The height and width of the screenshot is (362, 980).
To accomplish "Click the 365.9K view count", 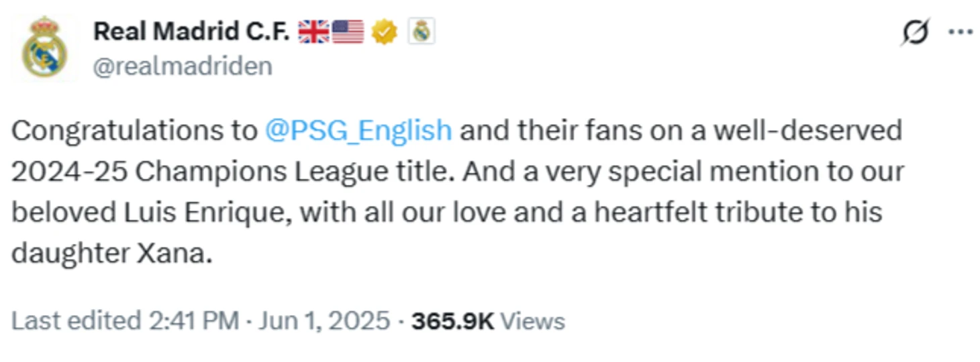I will [452, 321].
